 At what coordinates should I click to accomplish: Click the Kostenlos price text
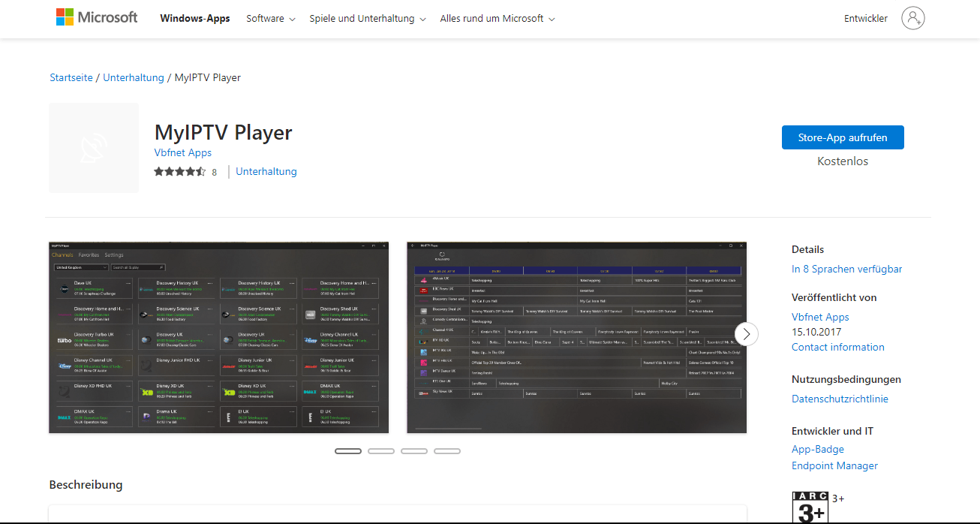click(x=843, y=161)
